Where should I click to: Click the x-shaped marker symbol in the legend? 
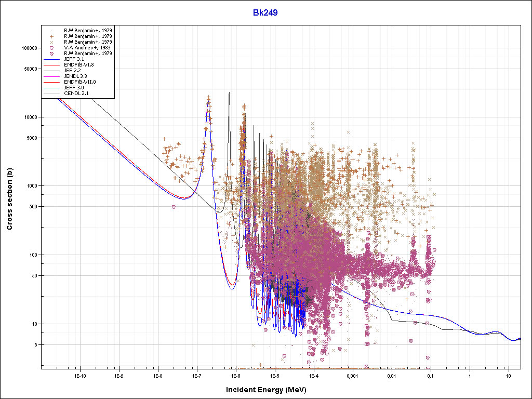(52, 42)
